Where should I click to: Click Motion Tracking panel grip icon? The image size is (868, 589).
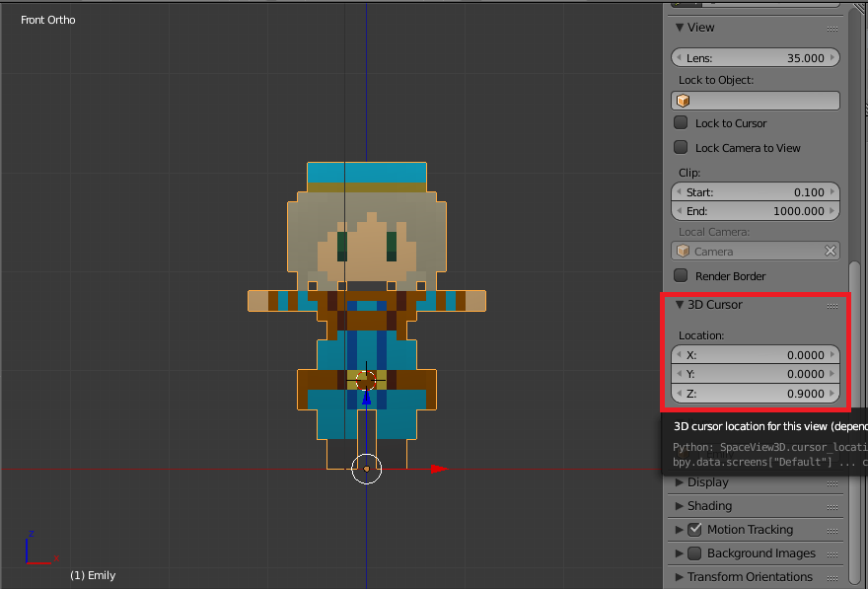tap(832, 532)
